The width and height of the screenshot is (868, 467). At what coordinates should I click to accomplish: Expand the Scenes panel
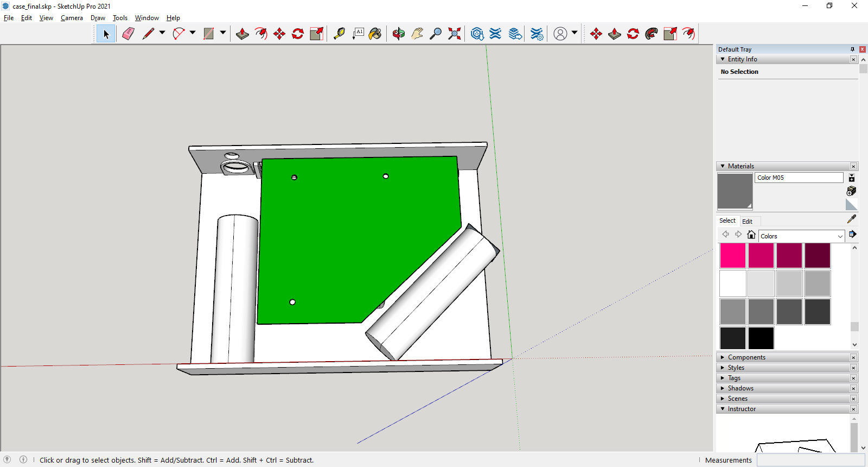coord(723,399)
